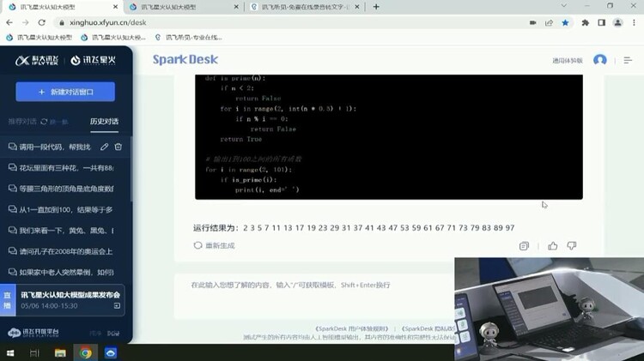This screenshot has height=361, width=644.
Task: Click 重新生成 to regenerate the answer
Action: coord(215,246)
